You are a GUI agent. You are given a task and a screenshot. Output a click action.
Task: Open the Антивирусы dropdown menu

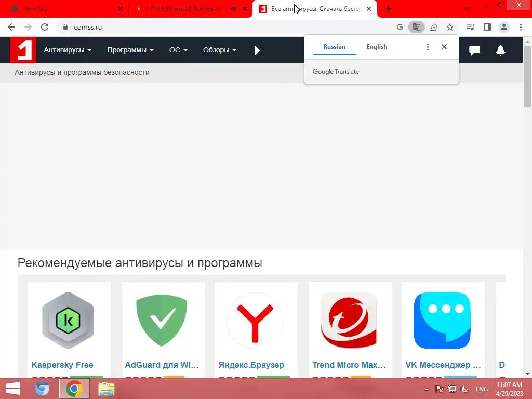tap(68, 50)
